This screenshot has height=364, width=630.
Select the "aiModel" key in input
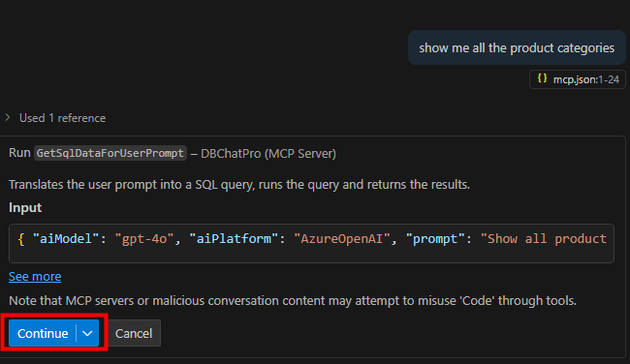click(x=66, y=239)
